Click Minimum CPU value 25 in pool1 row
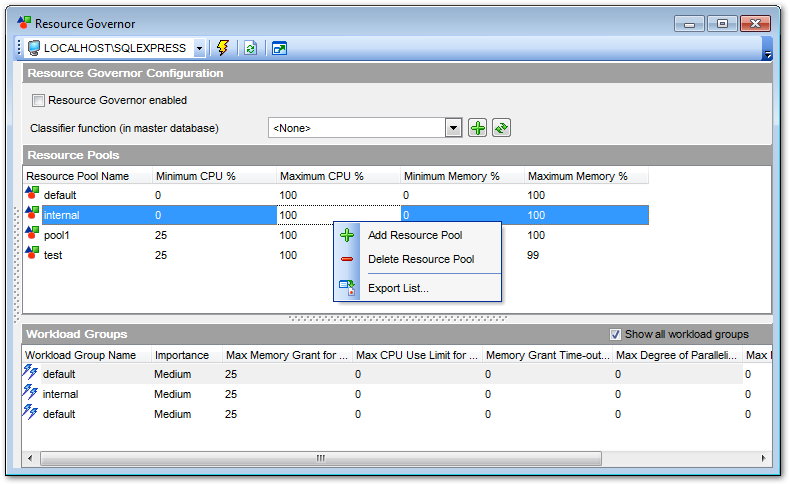Image resolution: width=790 pixels, height=485 pixels. pos(161,235)
